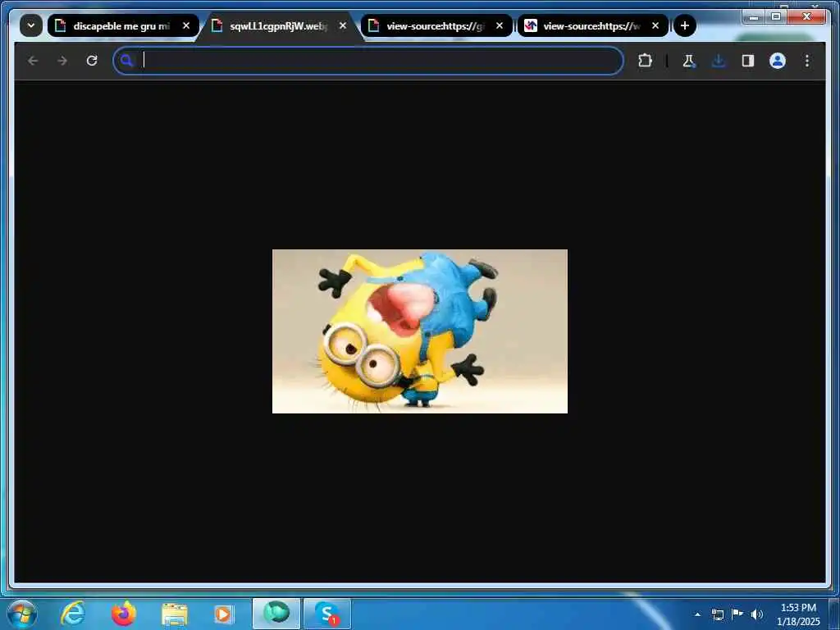This screenshot has width=840, height=630.
Task: Open Chrome Labs flask icon
Action: (x=689, y=61)
